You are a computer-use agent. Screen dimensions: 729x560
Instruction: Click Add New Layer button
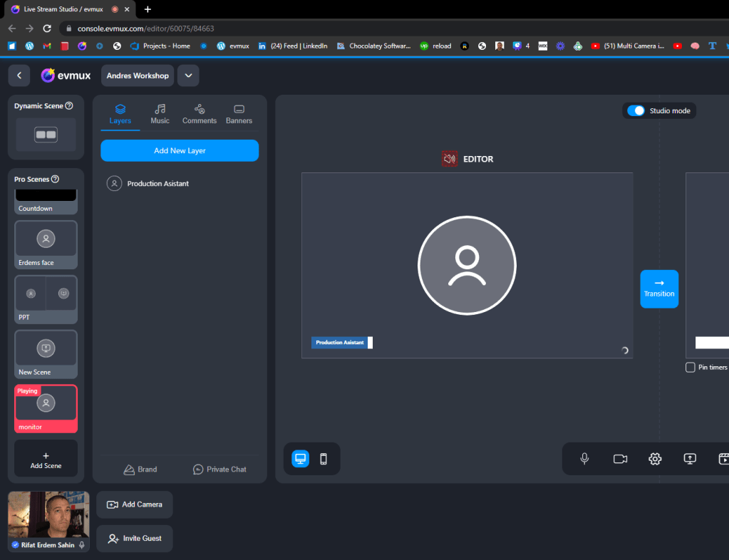[180, 150]
